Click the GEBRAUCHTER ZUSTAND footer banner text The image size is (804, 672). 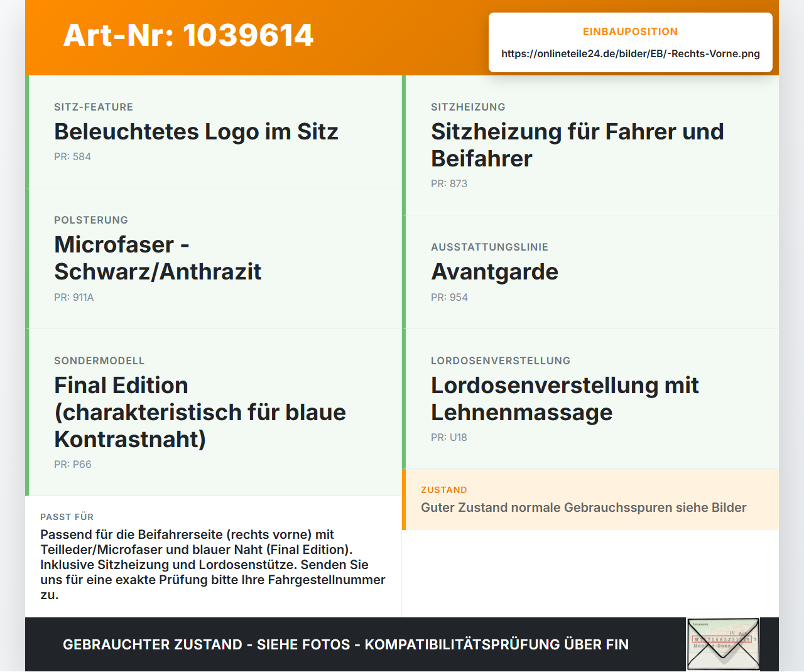pyautogui.click(x=345, y=644)
